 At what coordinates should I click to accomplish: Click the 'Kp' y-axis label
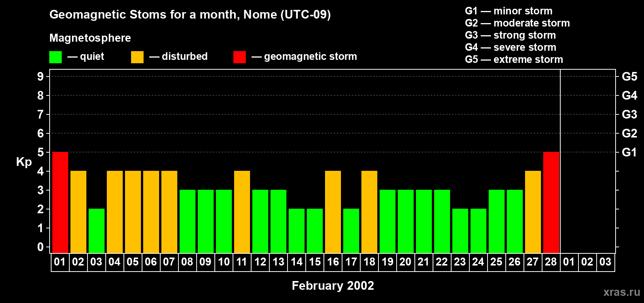tap(24, 162)
